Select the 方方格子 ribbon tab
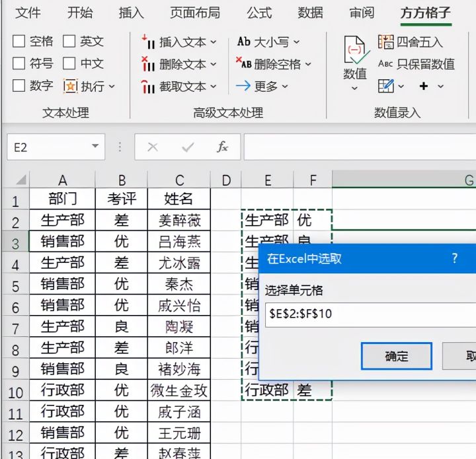The width and height of the screenshot is (476, 459). tap(426, 13)
